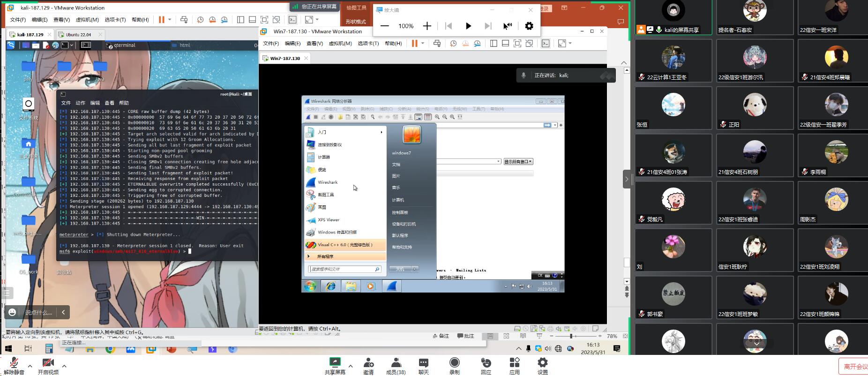Unmute microphone with 解除静音 in meeting bar
The height and width of the screenshot is (376, 868).
[x=14, y=366]
